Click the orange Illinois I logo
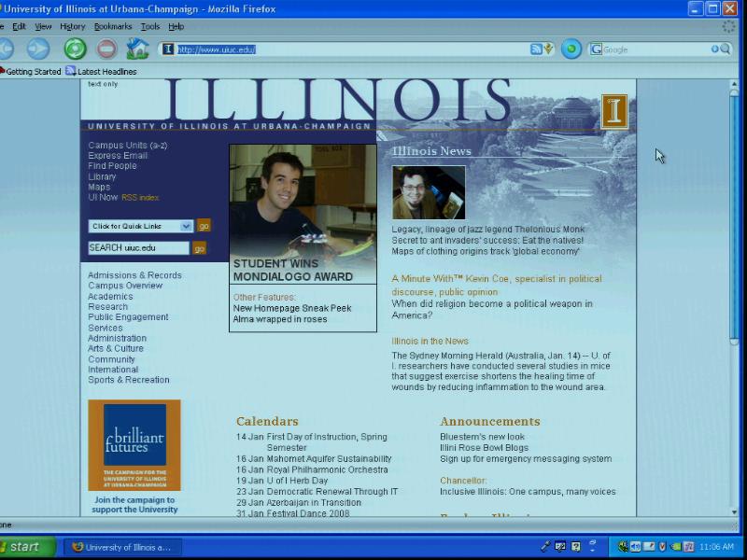The width and height of the screenshot is (747, 560). point(614,111)
